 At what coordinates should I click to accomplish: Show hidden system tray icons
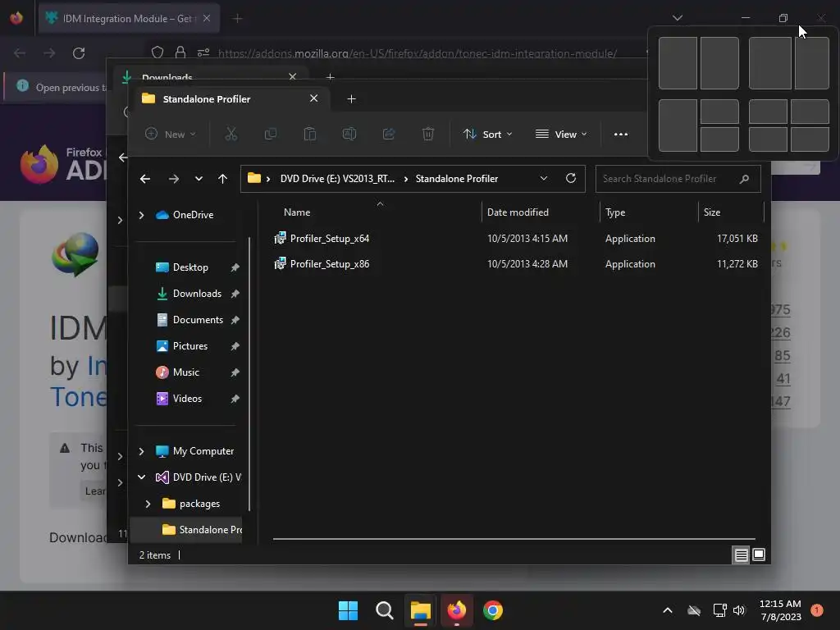click(x=668, y=610)
